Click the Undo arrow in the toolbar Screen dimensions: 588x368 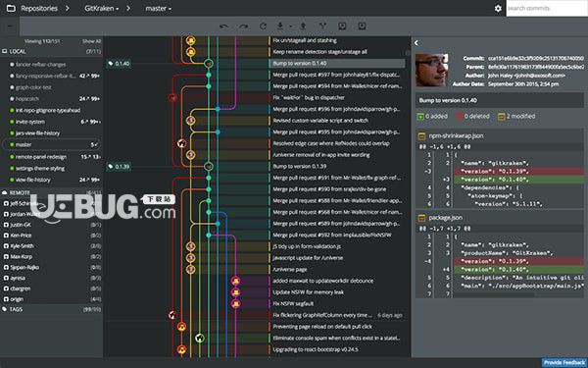pos(223,26)
